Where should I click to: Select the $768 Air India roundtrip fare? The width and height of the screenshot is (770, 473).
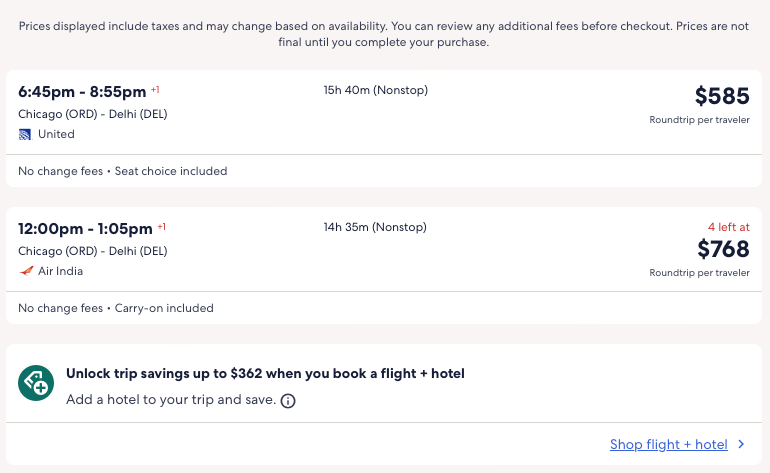pos(723,249)
